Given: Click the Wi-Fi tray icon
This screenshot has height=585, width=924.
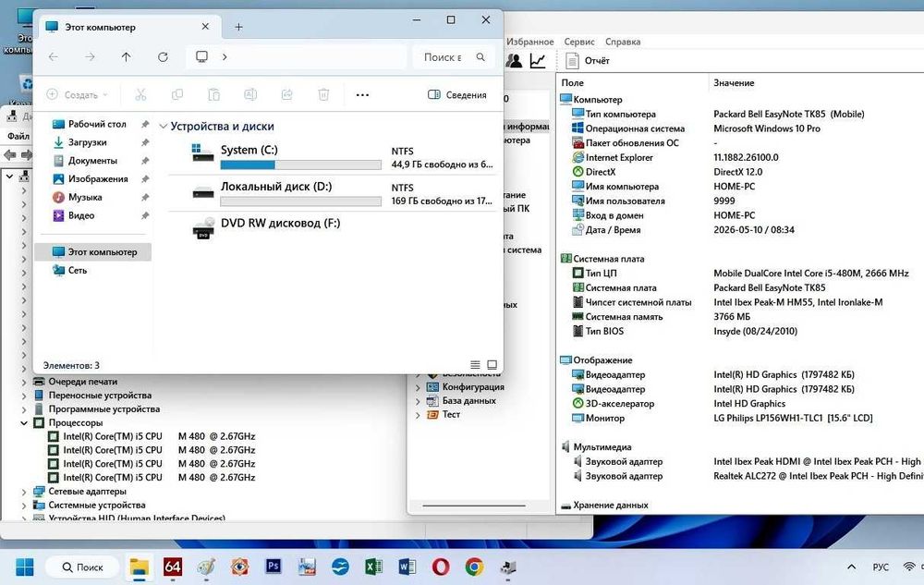Looking at the screenshot, I should coord(910,567).
